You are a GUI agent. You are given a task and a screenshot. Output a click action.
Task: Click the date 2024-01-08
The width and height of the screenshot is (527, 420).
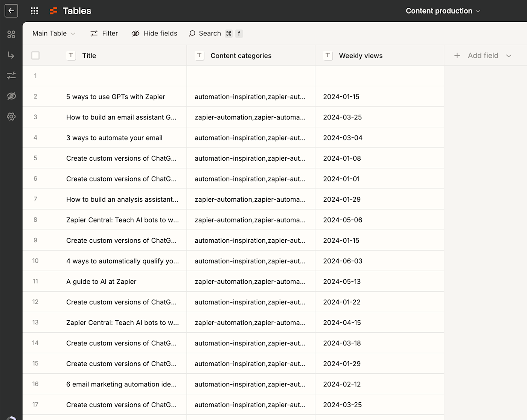[342, 158]
